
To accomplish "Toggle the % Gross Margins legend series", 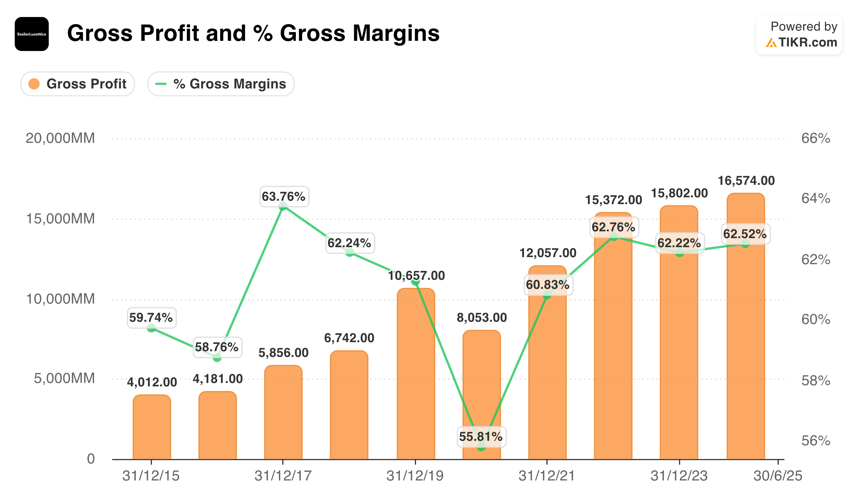I will [x=221, y=84].
